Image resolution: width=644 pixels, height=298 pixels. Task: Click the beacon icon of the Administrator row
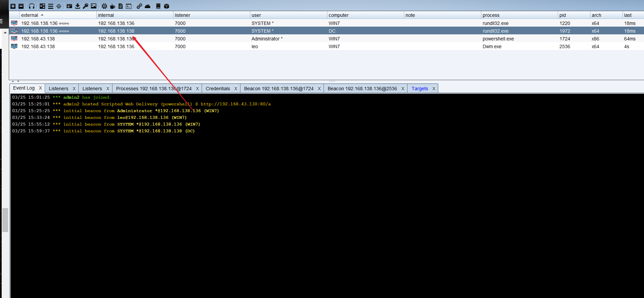click(x=14, y=38)
